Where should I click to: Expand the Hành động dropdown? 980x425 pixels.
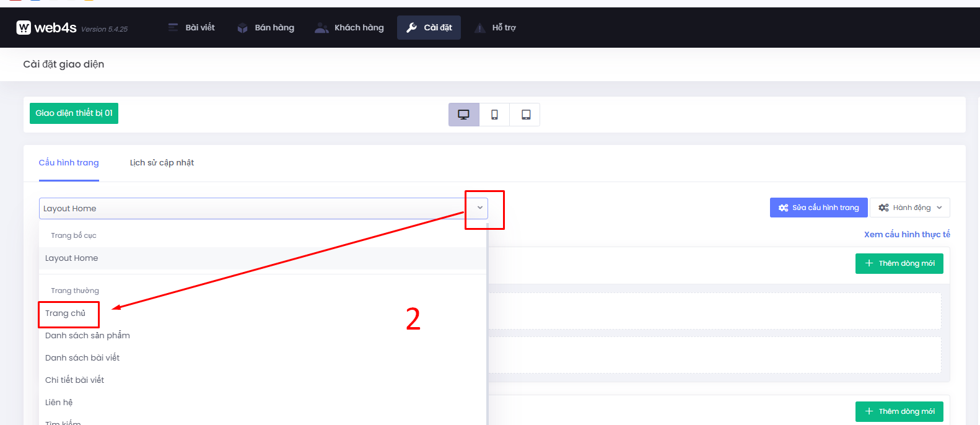910,208
